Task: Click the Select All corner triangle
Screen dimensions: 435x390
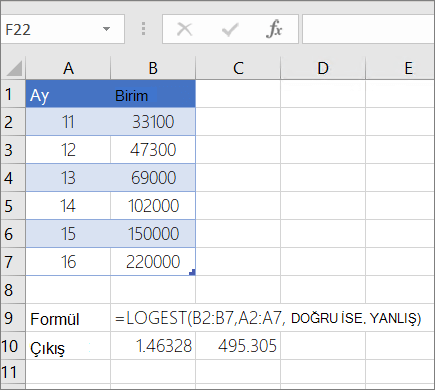Action: click(14, 68)
